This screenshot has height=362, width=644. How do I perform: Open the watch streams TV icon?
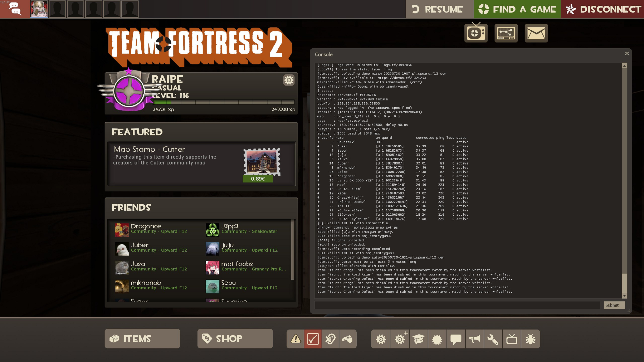(476, 33)
